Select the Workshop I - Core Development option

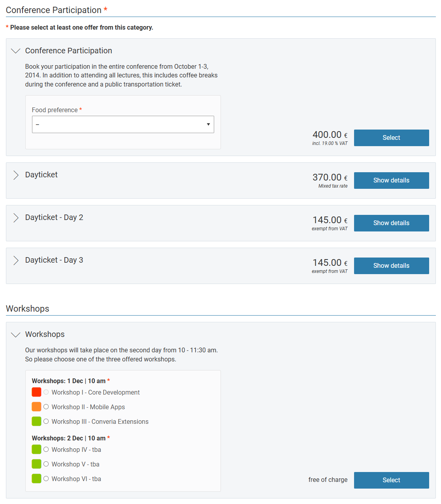click(x=46, y=392)
